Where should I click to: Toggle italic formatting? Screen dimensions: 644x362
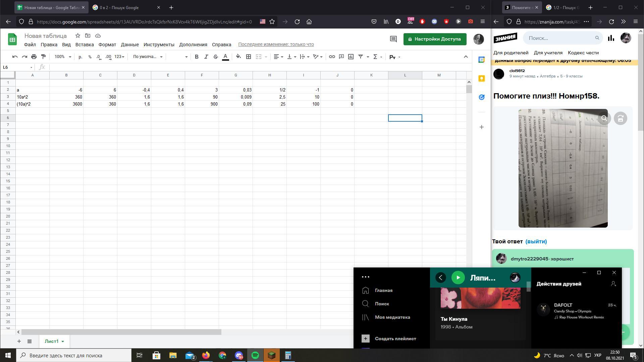pos(206,57)
